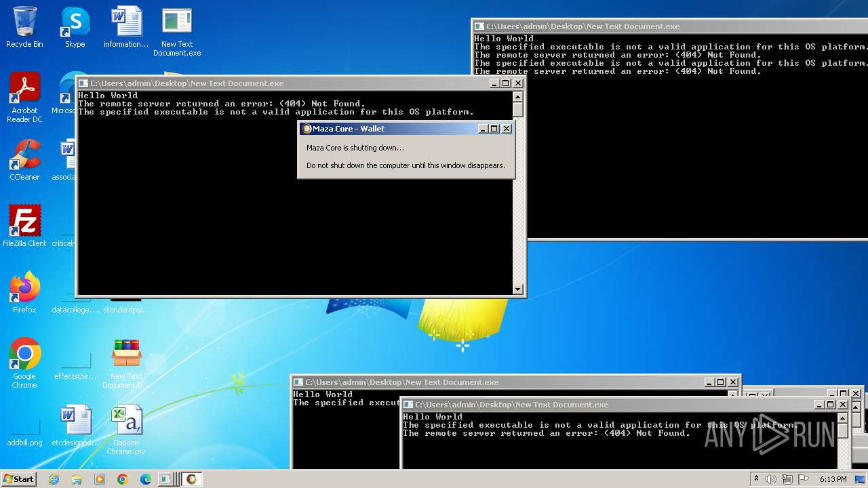Open the Firefox desktop shortcut

(x=24, y=292)
